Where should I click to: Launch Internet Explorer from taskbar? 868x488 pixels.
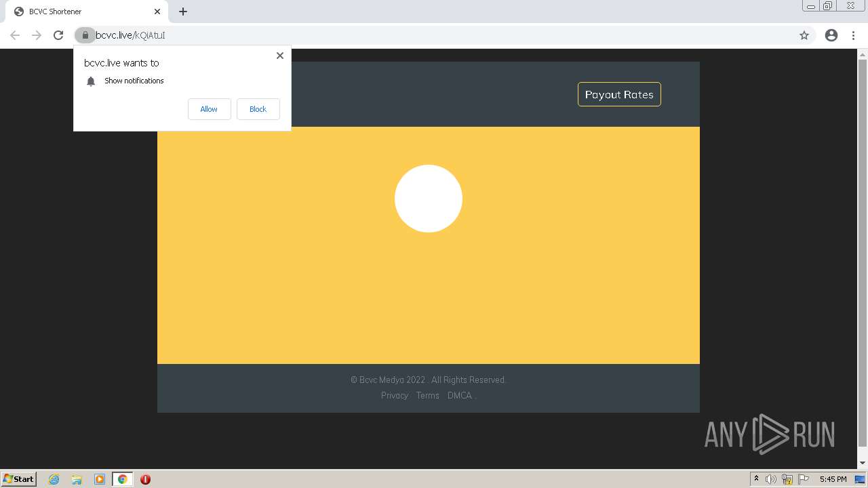coord(54,479)
